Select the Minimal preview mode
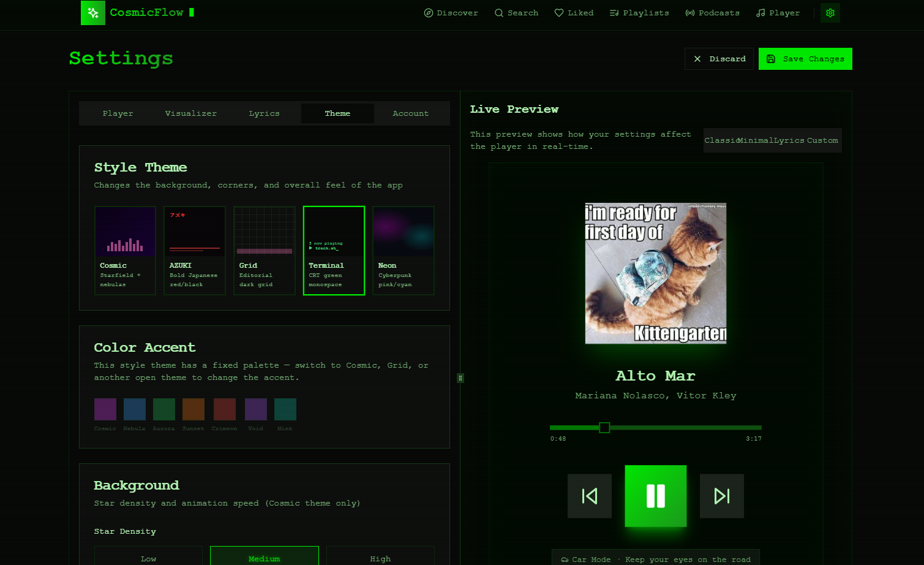 pos(754,140)
